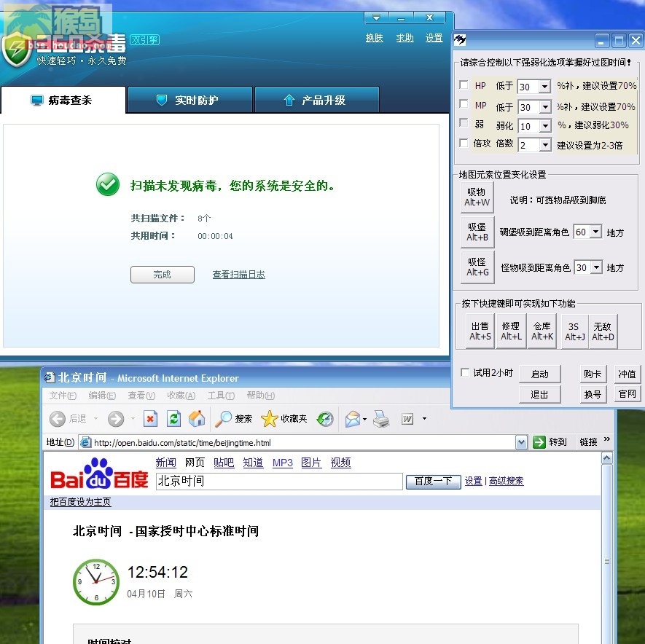Click the Edit with Word icon
This screenshot has height=644, width=645.
pyautogui.click(x=407, y=419)
